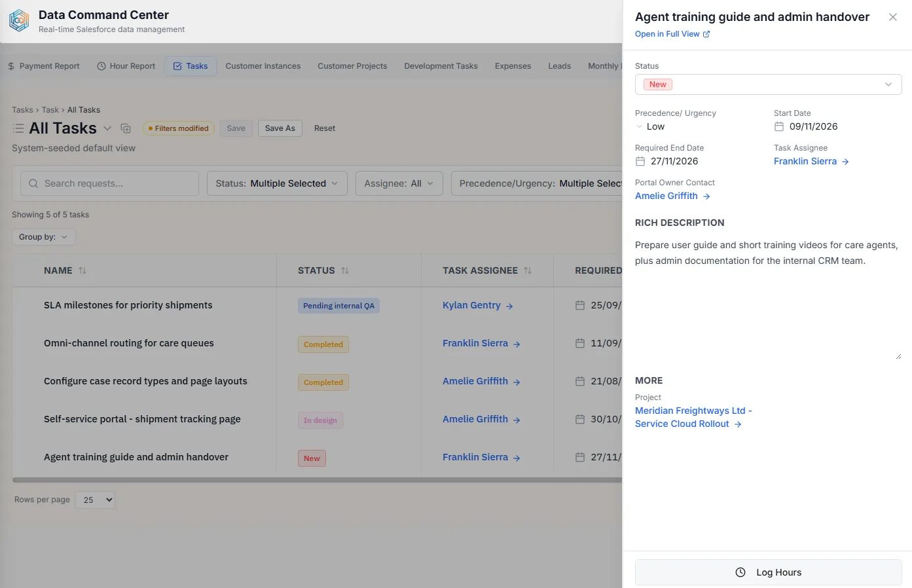This screenshot has width=912, height=588.
Task: Click the Tasks breadcrumb link
Action: click(22, 110)
